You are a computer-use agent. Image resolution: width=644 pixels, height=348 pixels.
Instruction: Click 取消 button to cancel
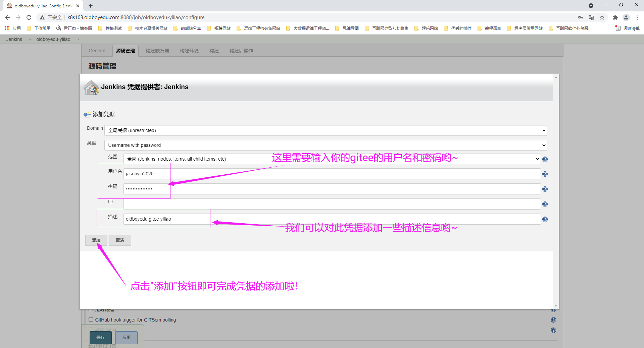coord(120,240)
